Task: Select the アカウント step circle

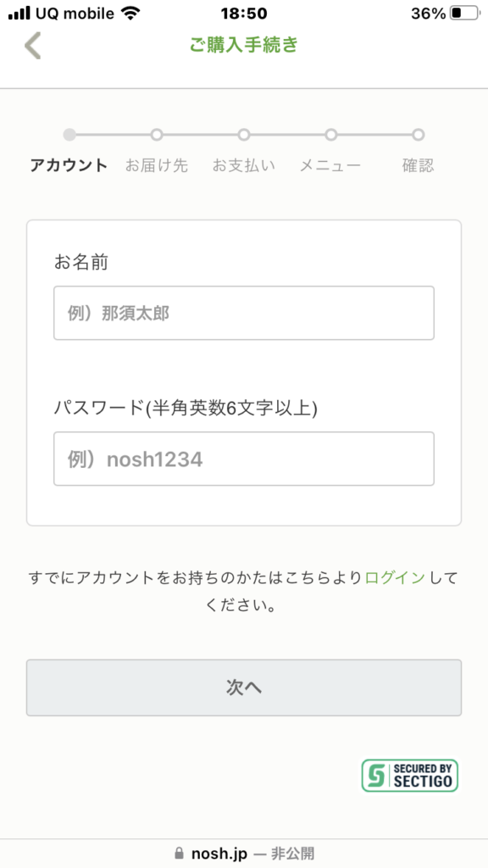Action: 69,135
